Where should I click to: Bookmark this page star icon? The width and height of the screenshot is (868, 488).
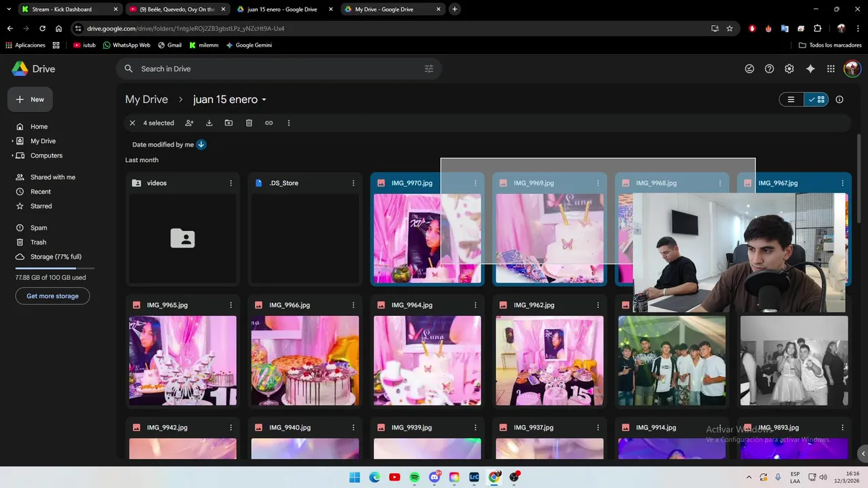coord(730,28)
